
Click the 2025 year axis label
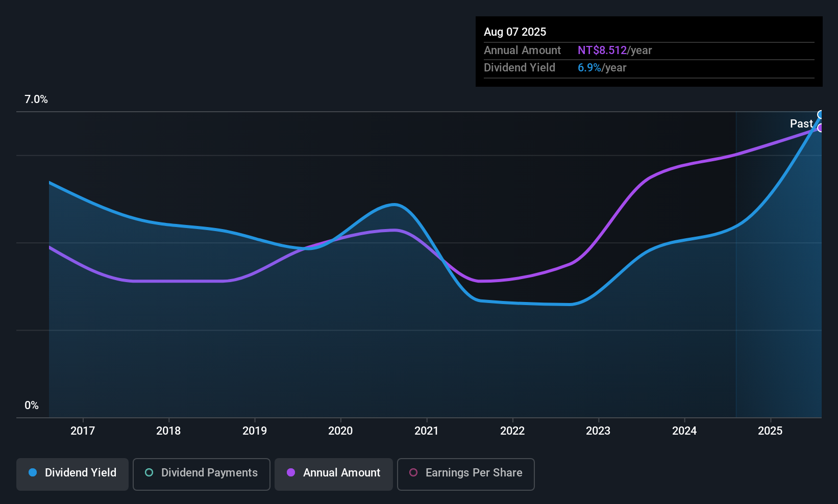[x=770, y=431]
